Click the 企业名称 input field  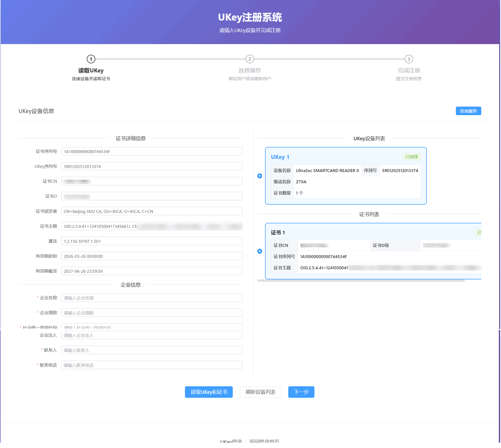152,297
